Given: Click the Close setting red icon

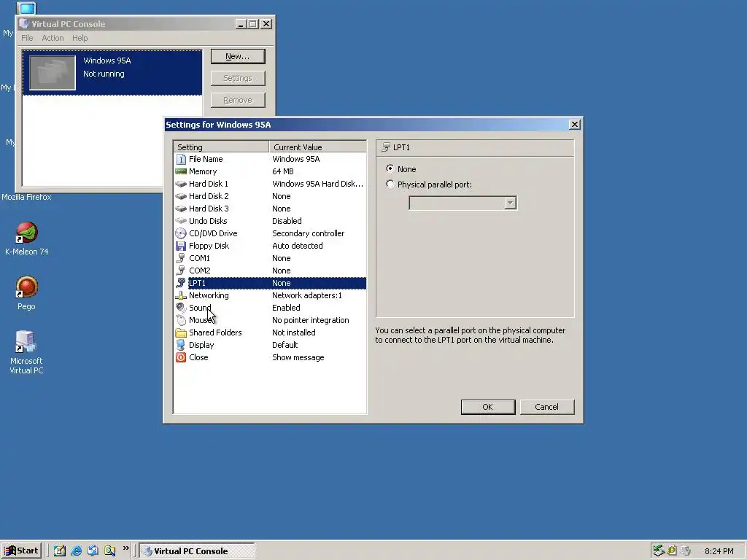Looking at the screenshot, I should pos(181,357).
